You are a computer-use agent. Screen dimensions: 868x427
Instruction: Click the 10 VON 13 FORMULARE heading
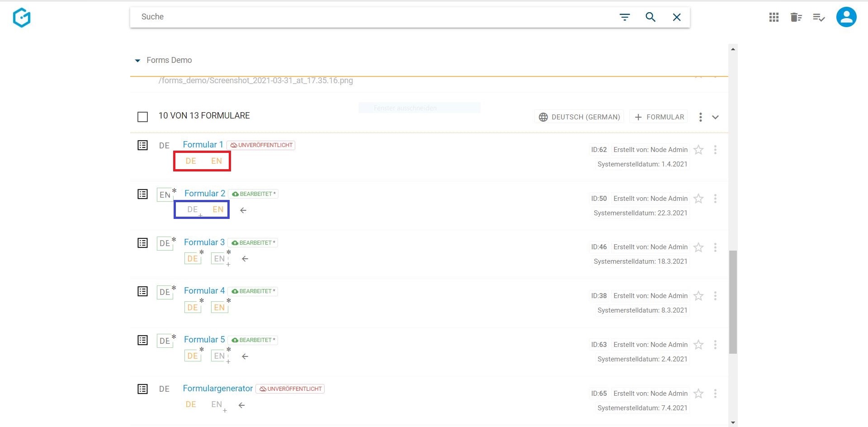(204, 116)
